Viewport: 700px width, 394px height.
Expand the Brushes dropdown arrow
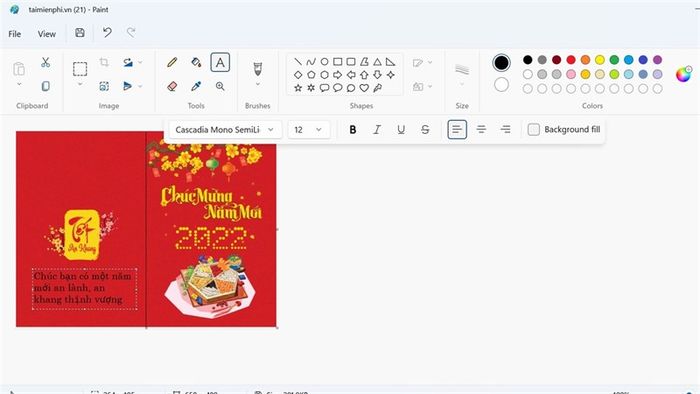pyautogui.click(x=258, y=84)
